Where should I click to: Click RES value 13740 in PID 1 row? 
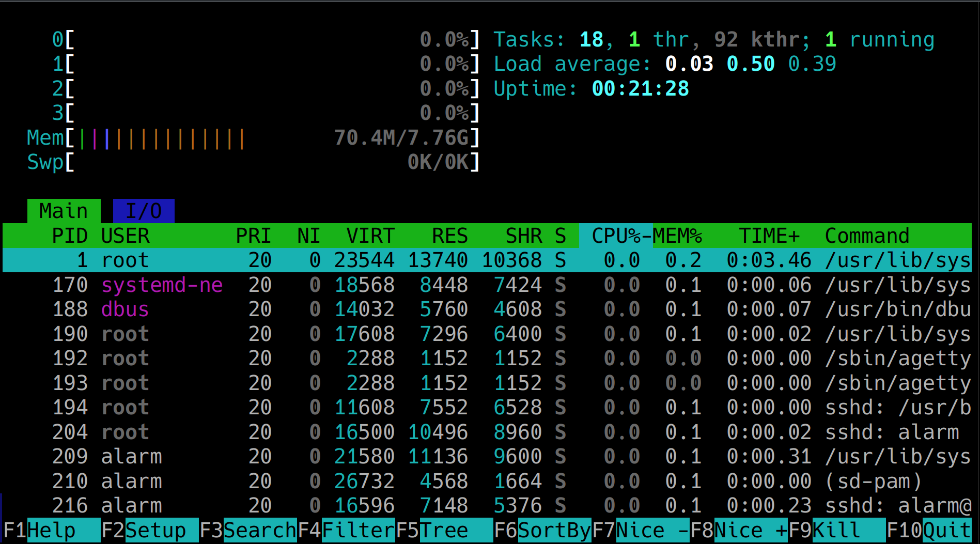[x=438, y=260]
